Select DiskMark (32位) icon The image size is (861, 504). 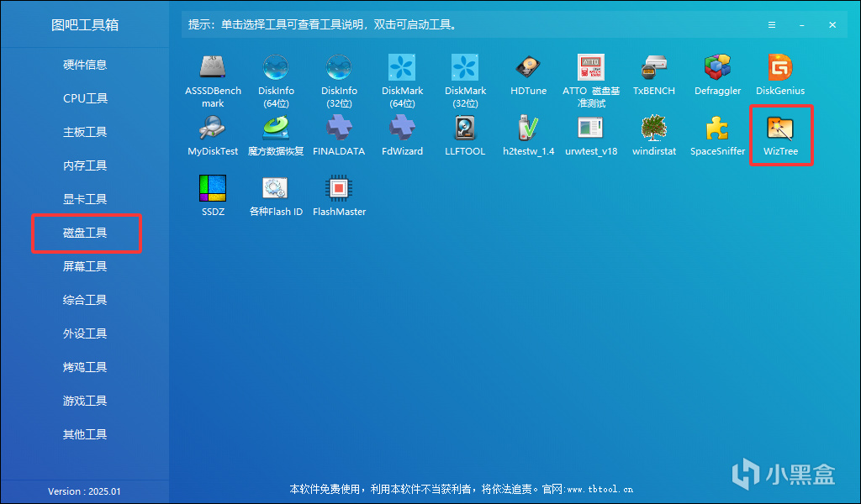(465, 67)
